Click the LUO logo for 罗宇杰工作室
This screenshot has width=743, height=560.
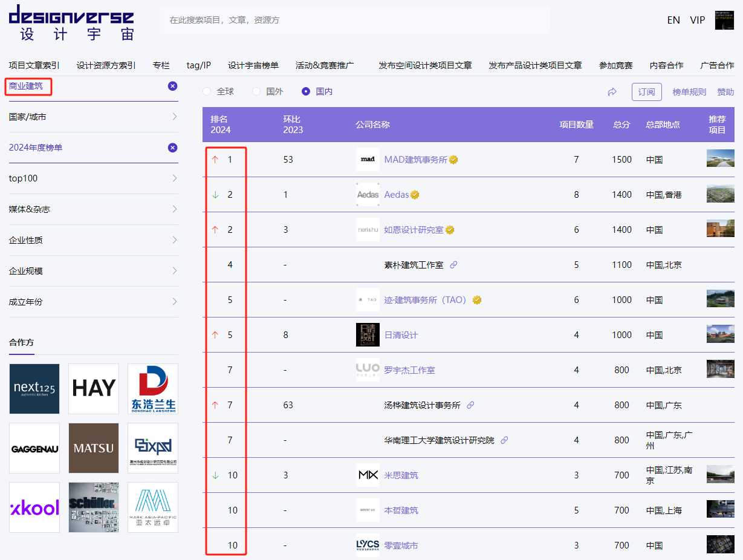(368, 370)
